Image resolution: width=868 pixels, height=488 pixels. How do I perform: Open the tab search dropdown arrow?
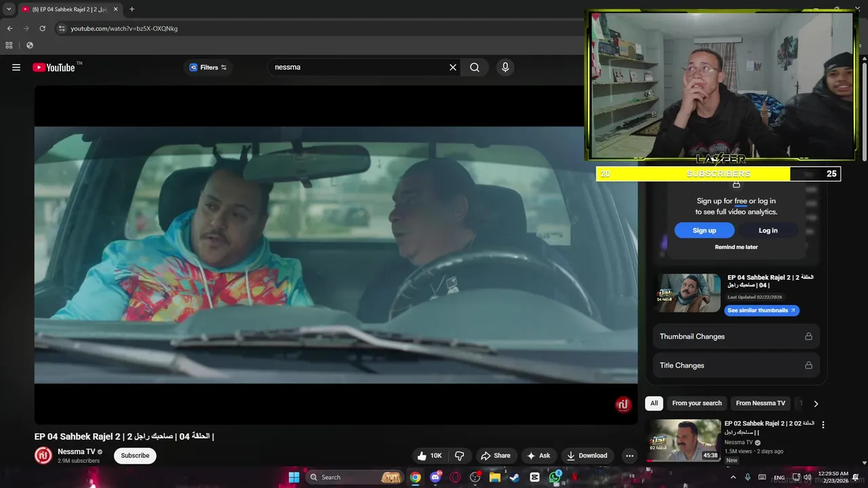tap(8, 9)
